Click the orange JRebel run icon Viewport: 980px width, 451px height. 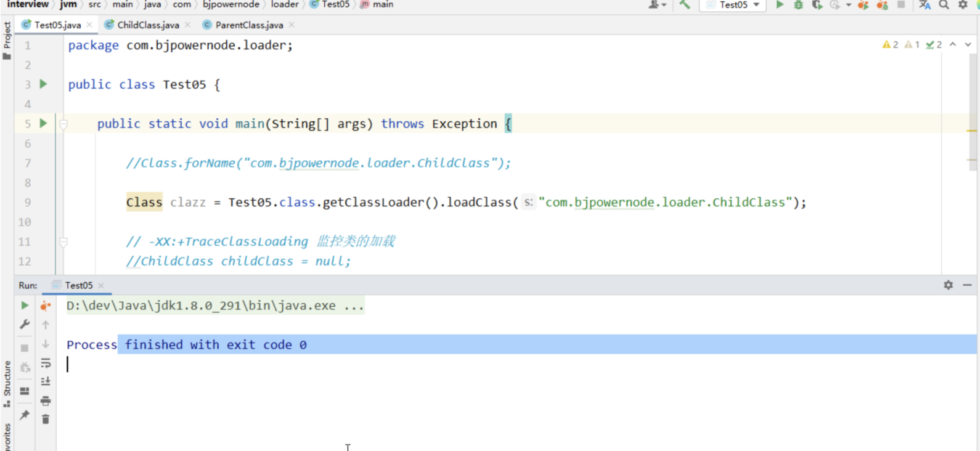863,4
